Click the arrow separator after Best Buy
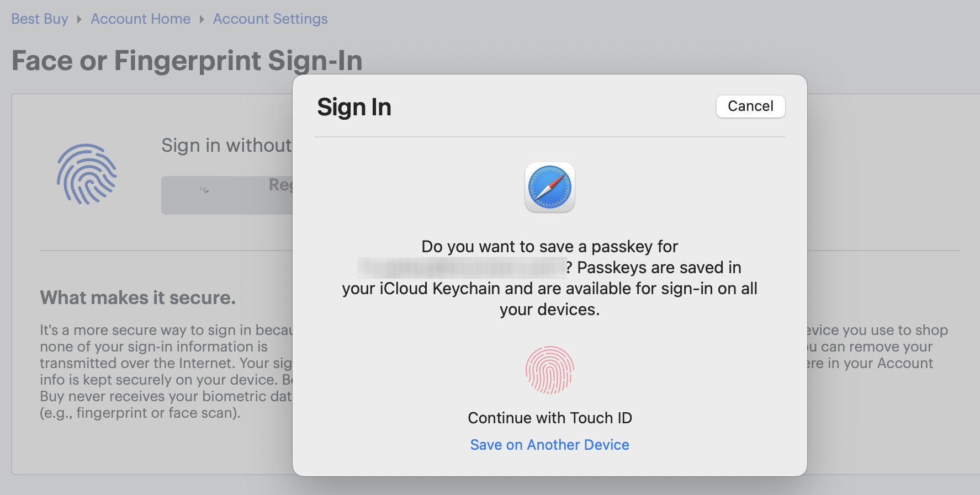The width and height of the screenshot is (980, 495). (80, 19)
